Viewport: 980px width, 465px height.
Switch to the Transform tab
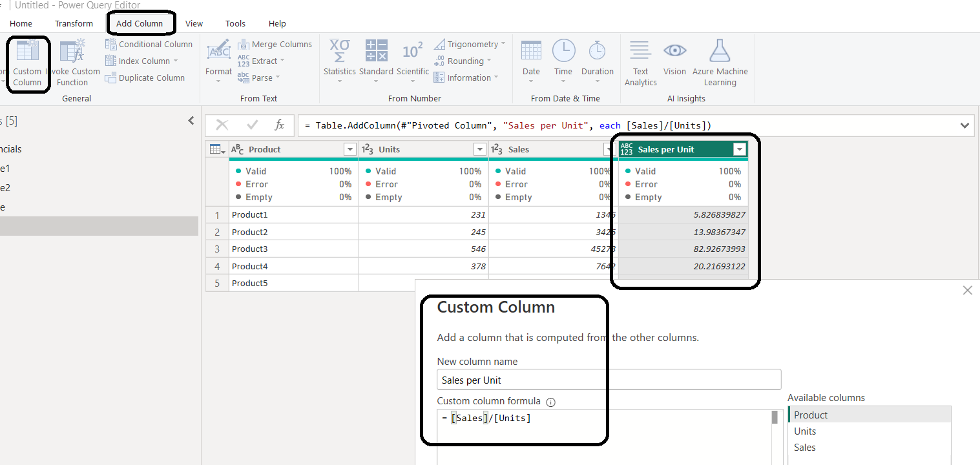point(74,23)
